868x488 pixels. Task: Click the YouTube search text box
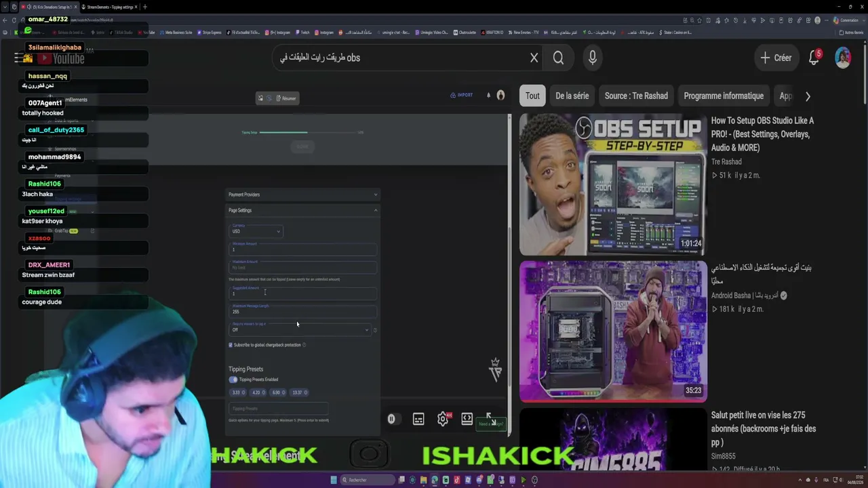coord(400,58)
